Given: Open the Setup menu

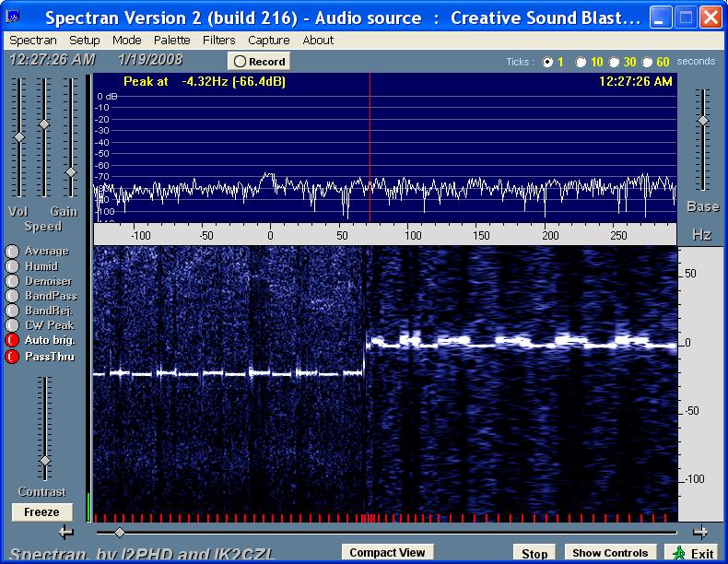Looking at the screenshot, I should tap(85, 41).
